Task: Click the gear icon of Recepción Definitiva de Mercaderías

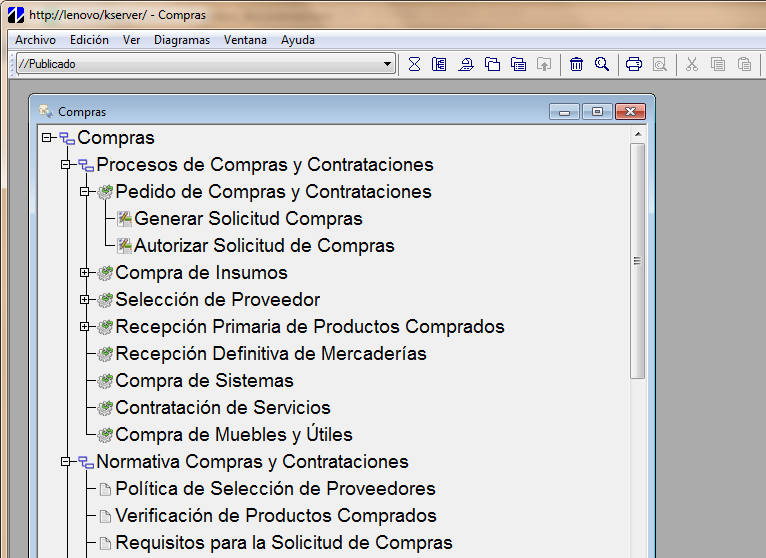Action: [x=105, y=354]
